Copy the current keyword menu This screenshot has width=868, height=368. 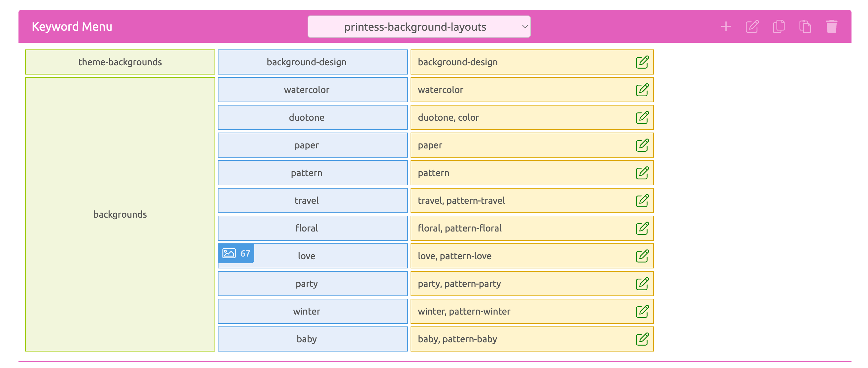tap(779, 27)
